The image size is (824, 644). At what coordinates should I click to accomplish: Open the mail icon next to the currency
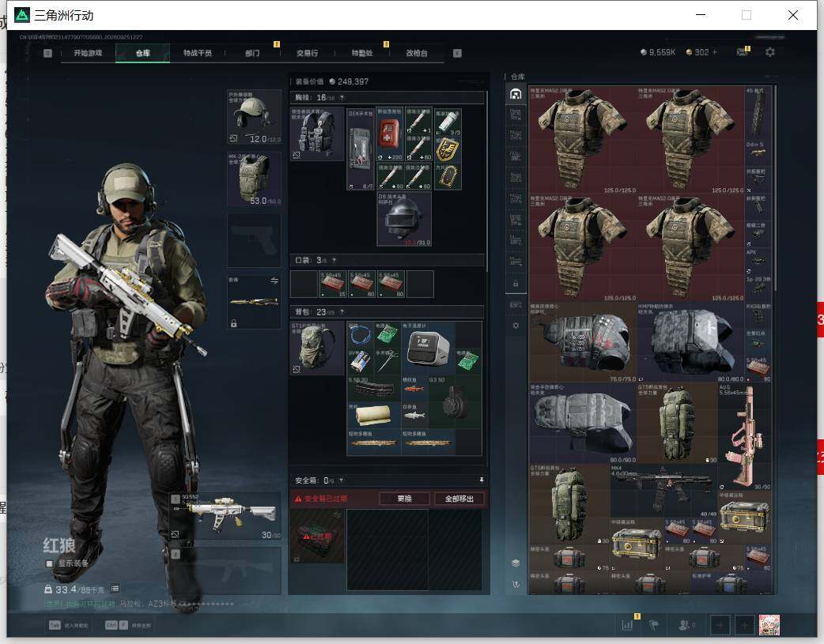tap(742, 52)
